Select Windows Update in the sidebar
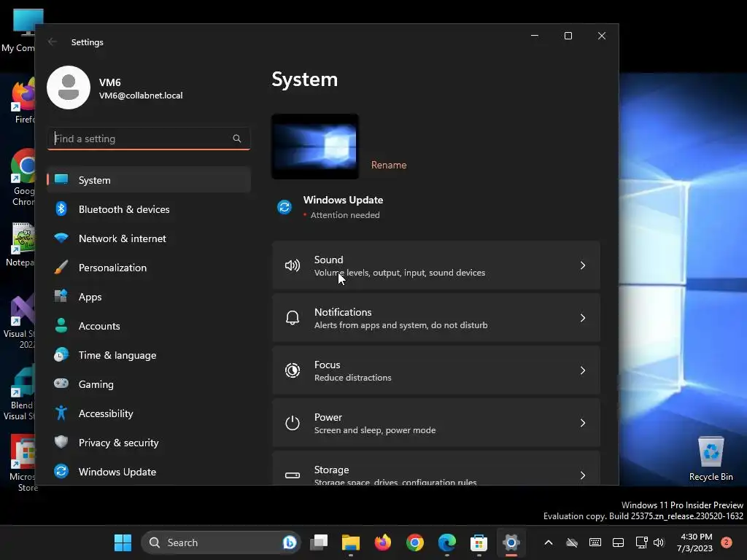Viewport: 747px width, 560px height. (x=149, y=472)
